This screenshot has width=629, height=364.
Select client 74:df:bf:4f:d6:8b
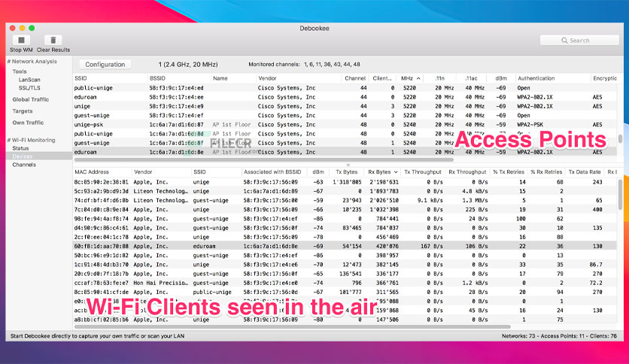345,201
